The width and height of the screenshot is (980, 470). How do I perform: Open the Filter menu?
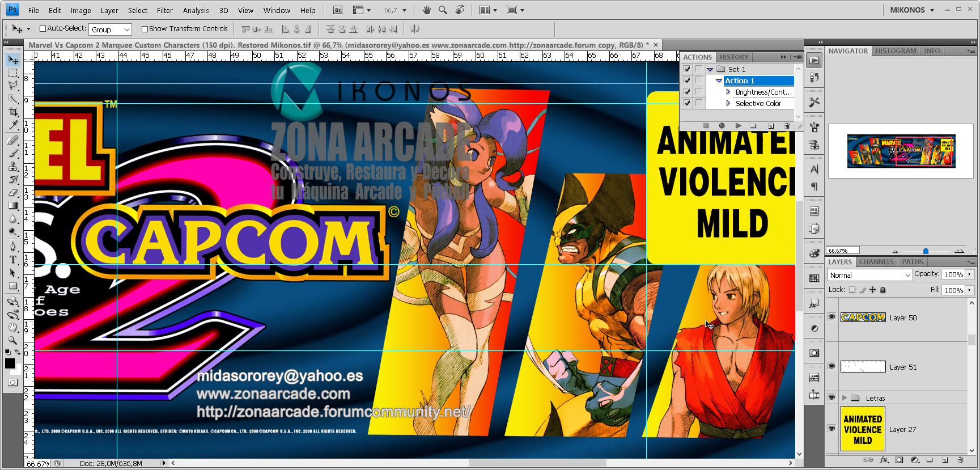click(x=165, y=10)
